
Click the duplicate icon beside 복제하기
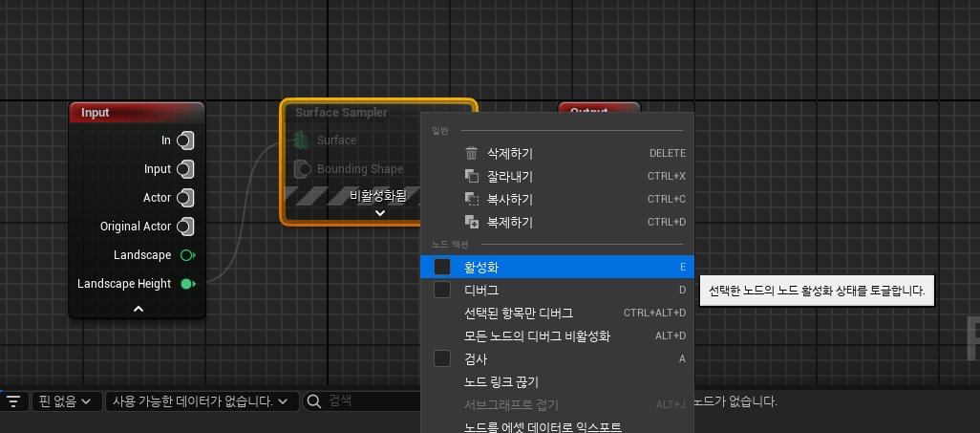pos(472,222)
